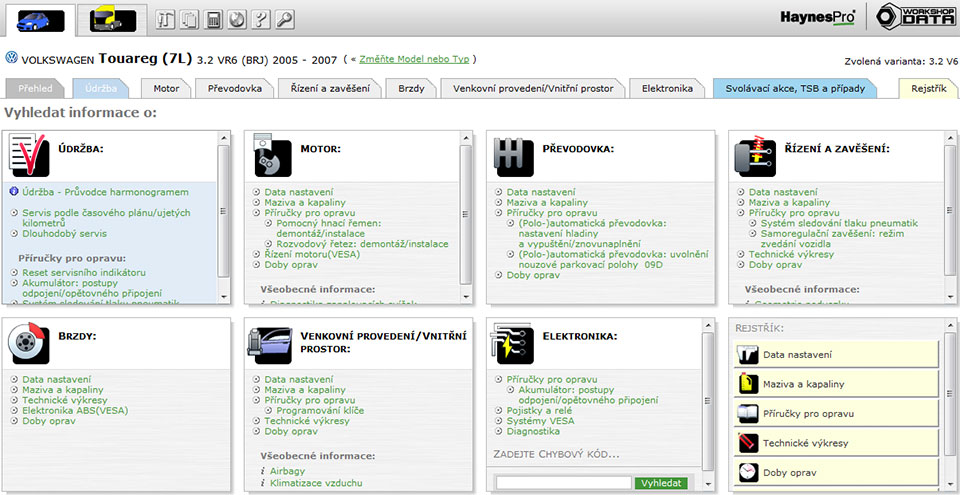
Task: Open Diagnostika link in Elektronika panel
Action: [x=533, y=431]
